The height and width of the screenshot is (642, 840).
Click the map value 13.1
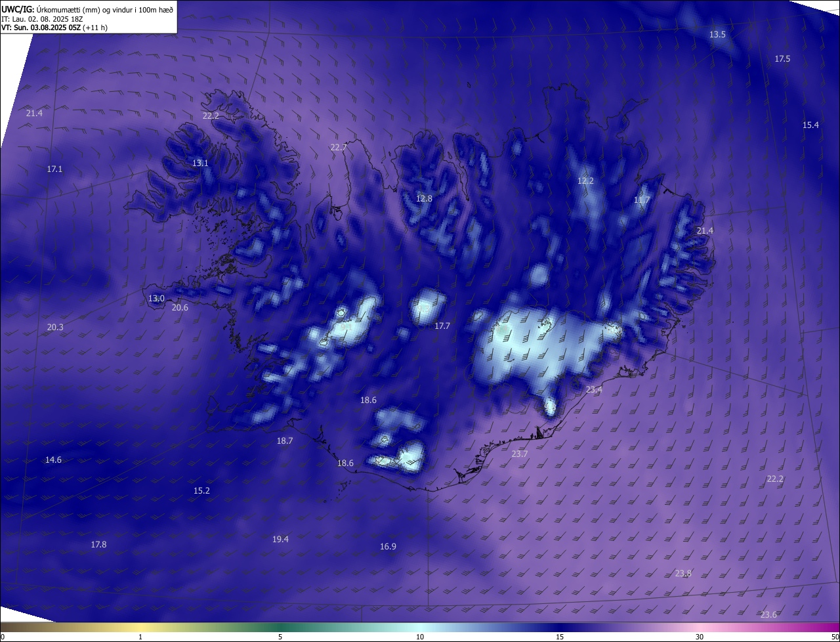tap(200, 163)
